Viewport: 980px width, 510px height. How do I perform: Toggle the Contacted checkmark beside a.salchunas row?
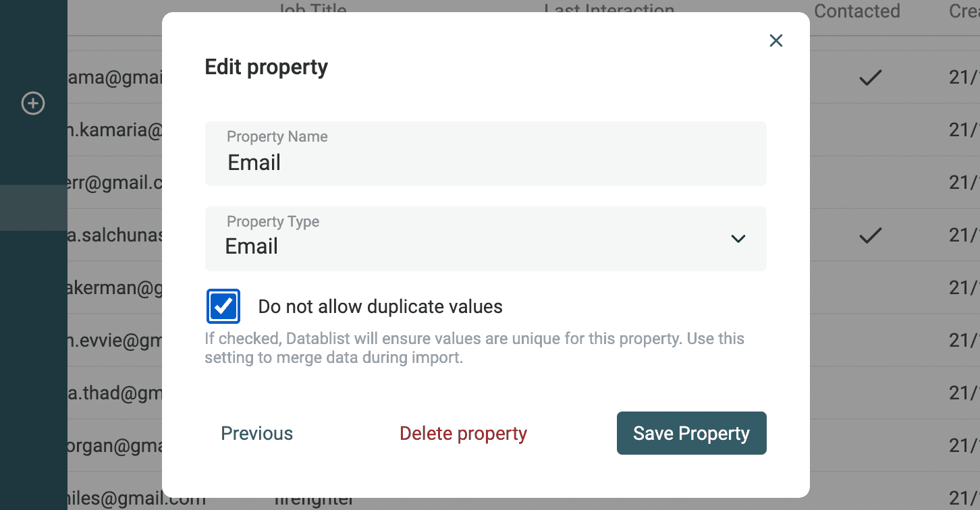tap(869, 235)
